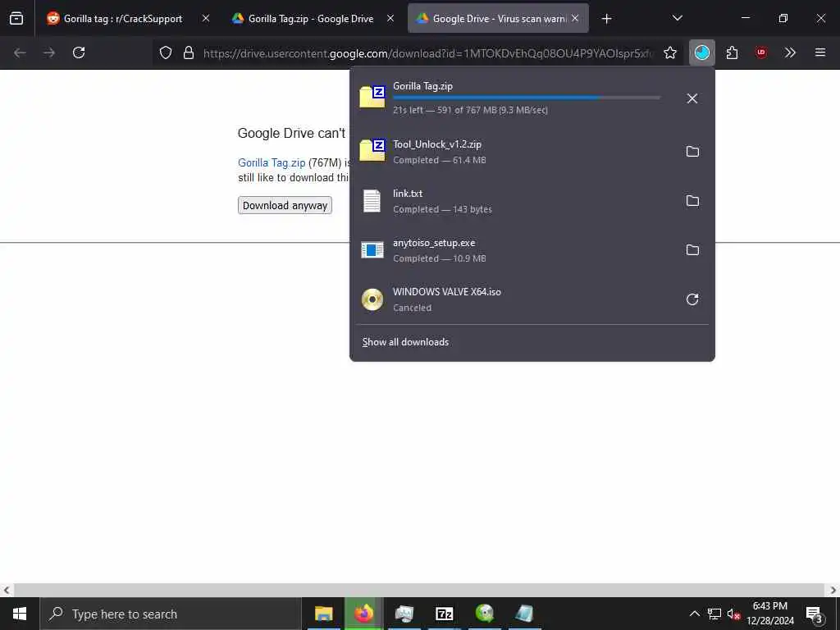Open the notification center icon
Viewport: 840px width, 630px height.
(815, 614)
